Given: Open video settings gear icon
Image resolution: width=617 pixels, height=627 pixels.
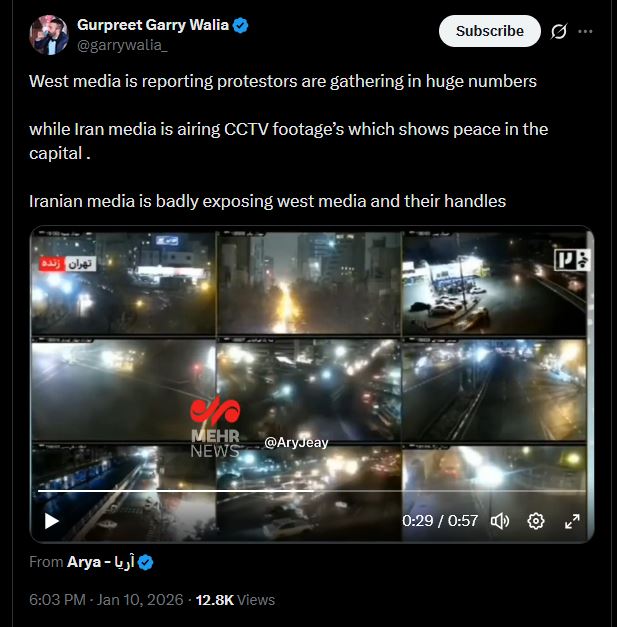Looking at the screenshot, I should click(x=536, y=521).
